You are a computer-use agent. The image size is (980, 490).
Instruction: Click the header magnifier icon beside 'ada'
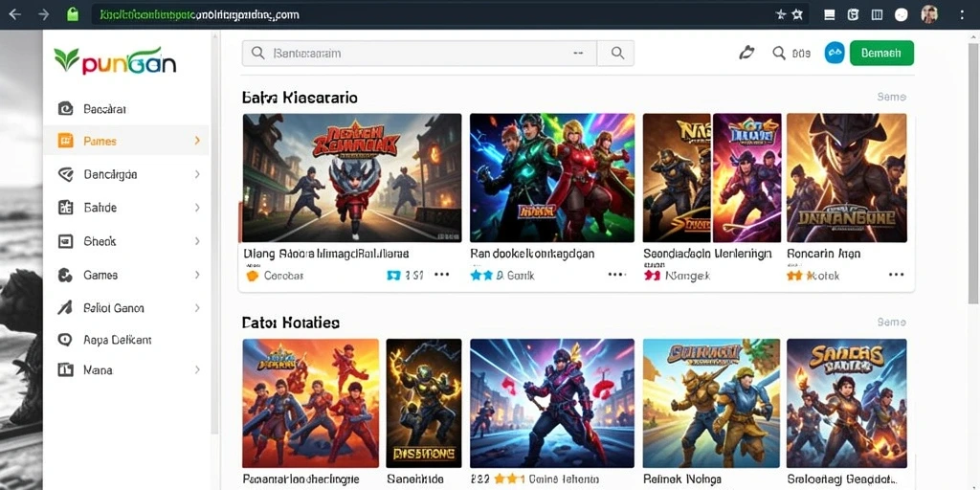(x=779, y=54)
